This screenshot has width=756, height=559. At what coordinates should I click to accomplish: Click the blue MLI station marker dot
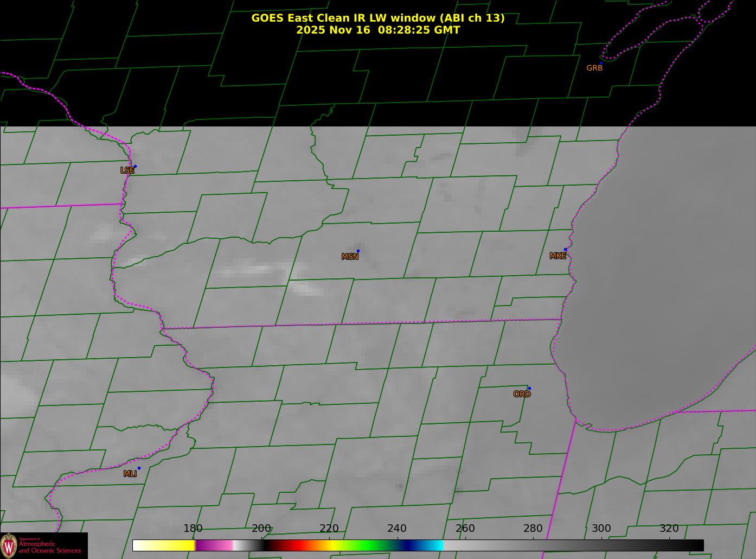139,468
